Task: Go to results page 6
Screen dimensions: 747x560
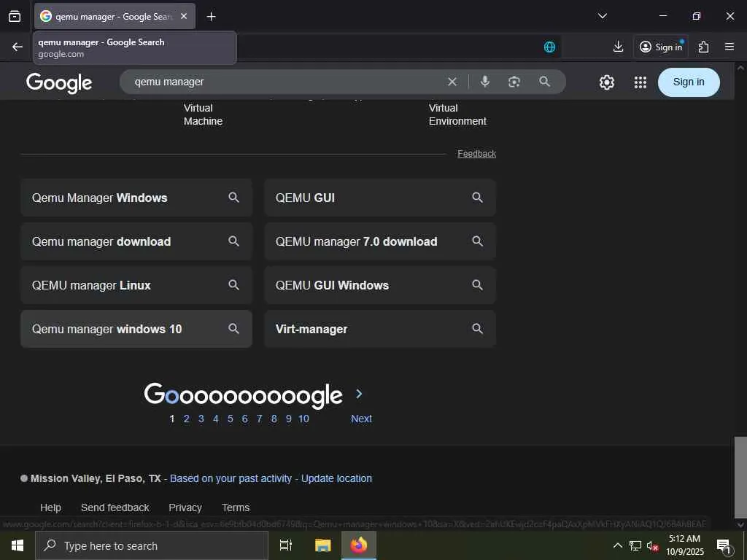Action: [x=245, y=419]
